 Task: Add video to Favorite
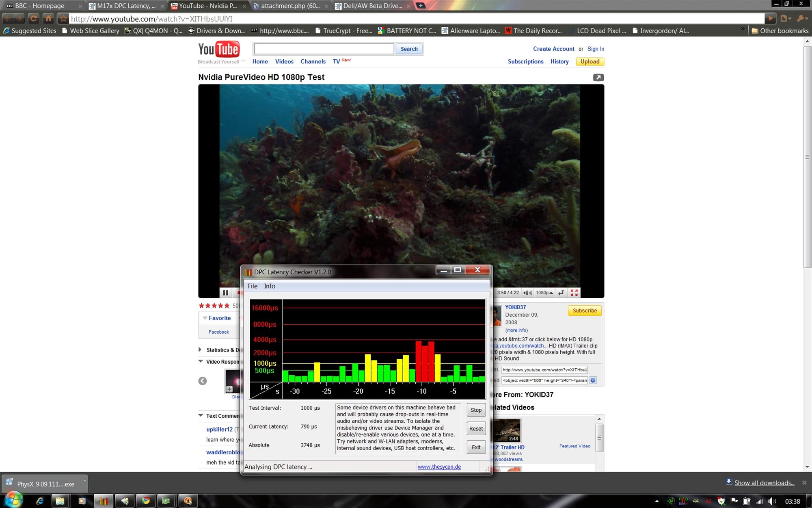tap(217, 318)
